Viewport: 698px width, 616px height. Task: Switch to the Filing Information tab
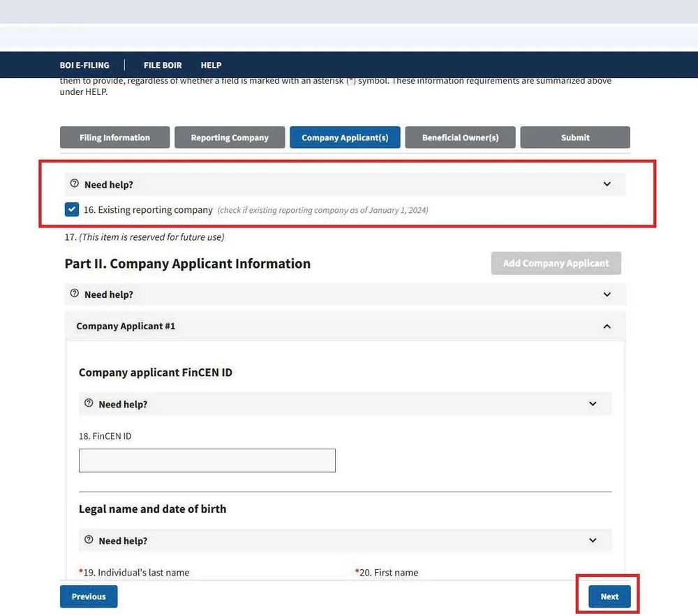(114, 137)
